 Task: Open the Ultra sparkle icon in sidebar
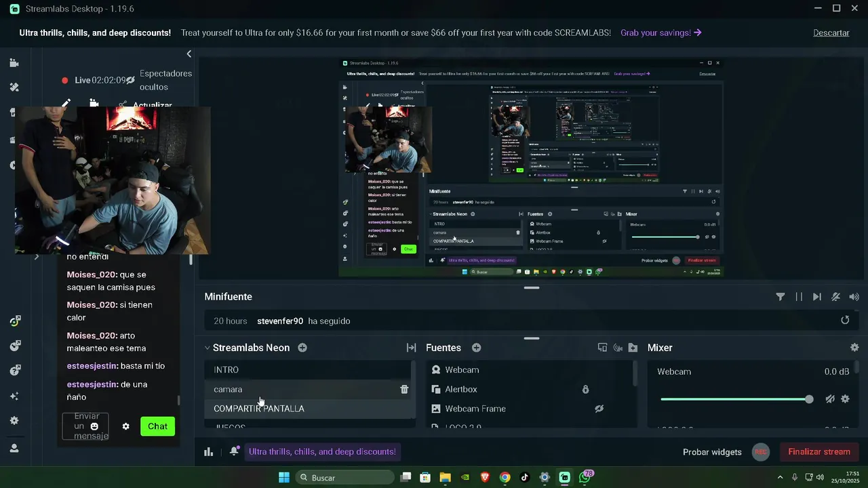click(x=14, y=396)
